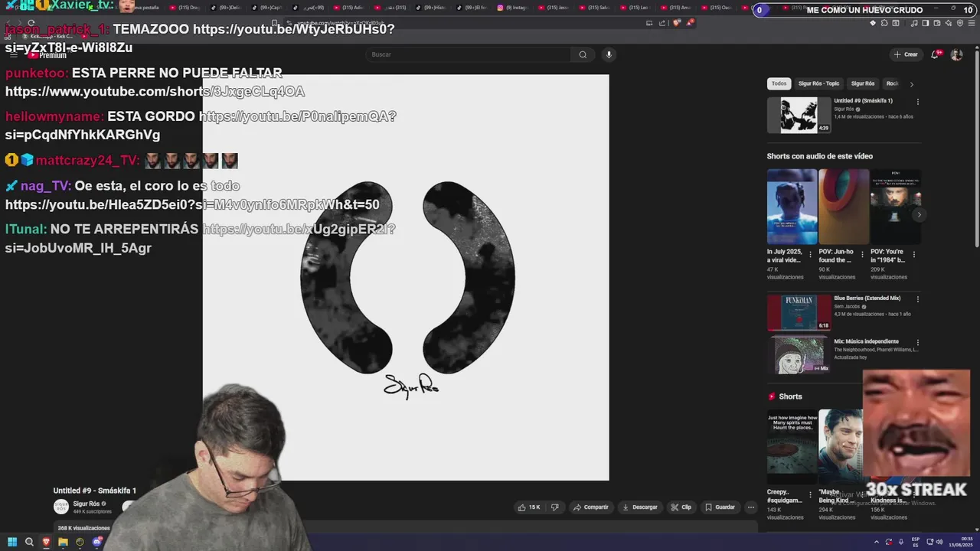Open the Blue Berries (Extended Mix) video
Viewport: 980px width, 551px height.
(799, 312)
